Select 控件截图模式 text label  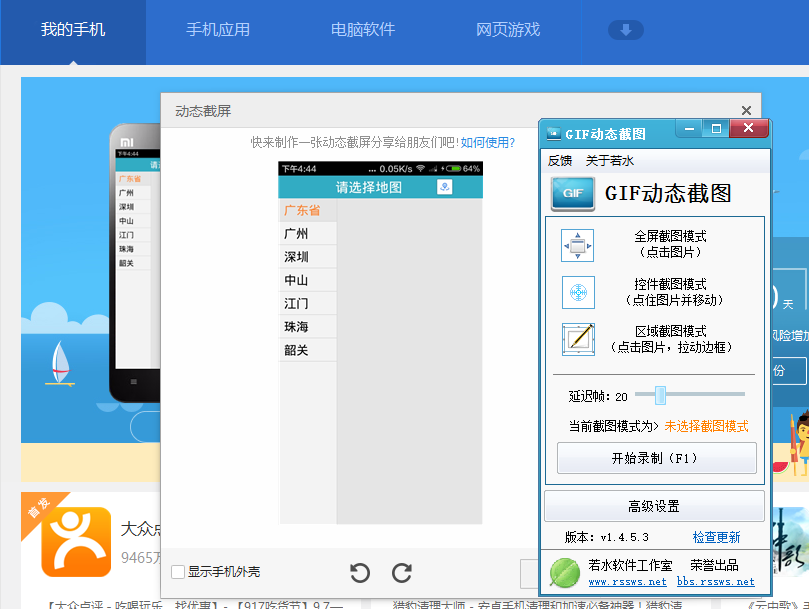[x=670, y=284]
